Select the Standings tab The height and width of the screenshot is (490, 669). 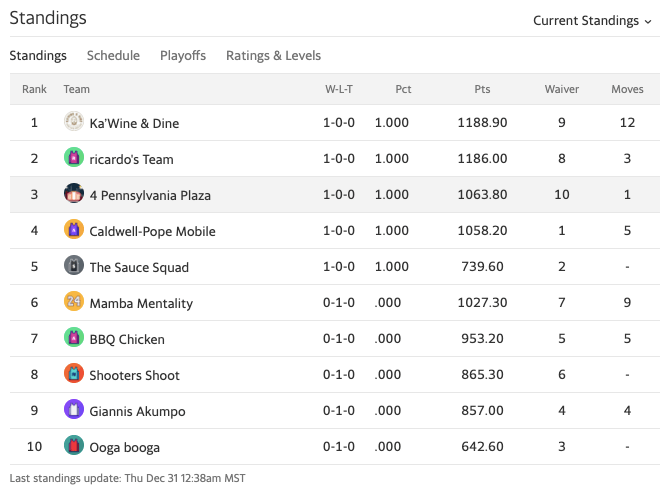(x=38, y=56)
